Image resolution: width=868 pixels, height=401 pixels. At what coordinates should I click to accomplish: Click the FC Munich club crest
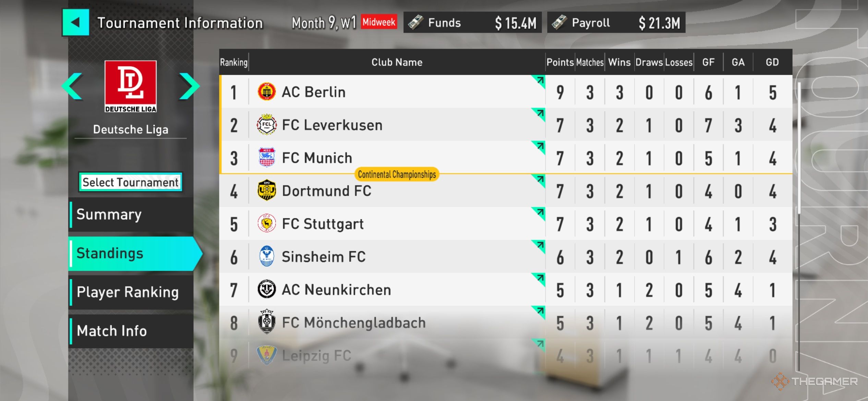(266, 158)
